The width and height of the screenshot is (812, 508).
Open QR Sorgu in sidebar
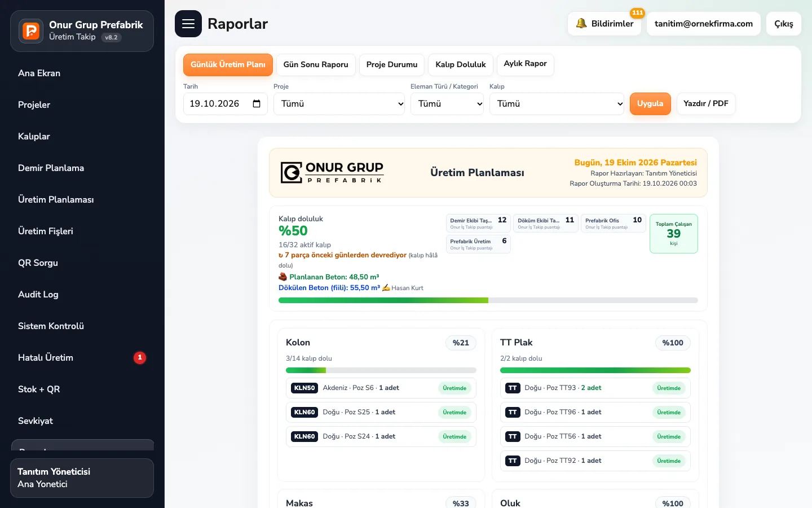tap(82, 263)
